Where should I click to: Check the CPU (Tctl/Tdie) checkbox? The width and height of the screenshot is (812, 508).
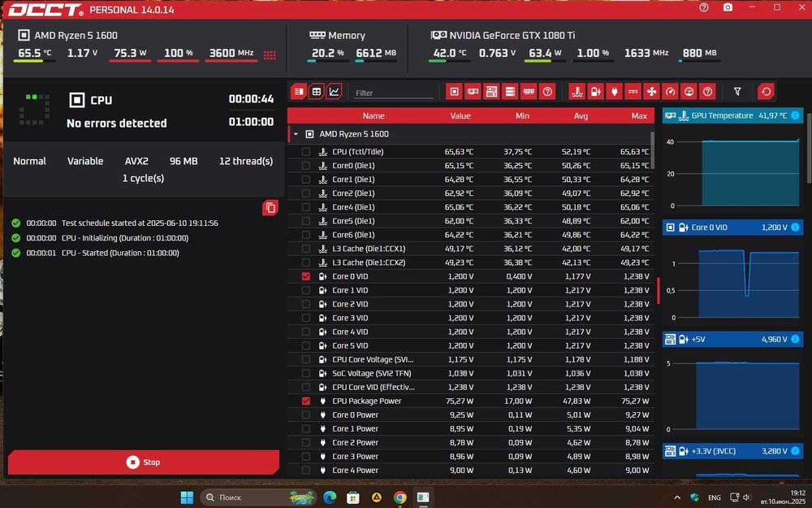point(306,152)
